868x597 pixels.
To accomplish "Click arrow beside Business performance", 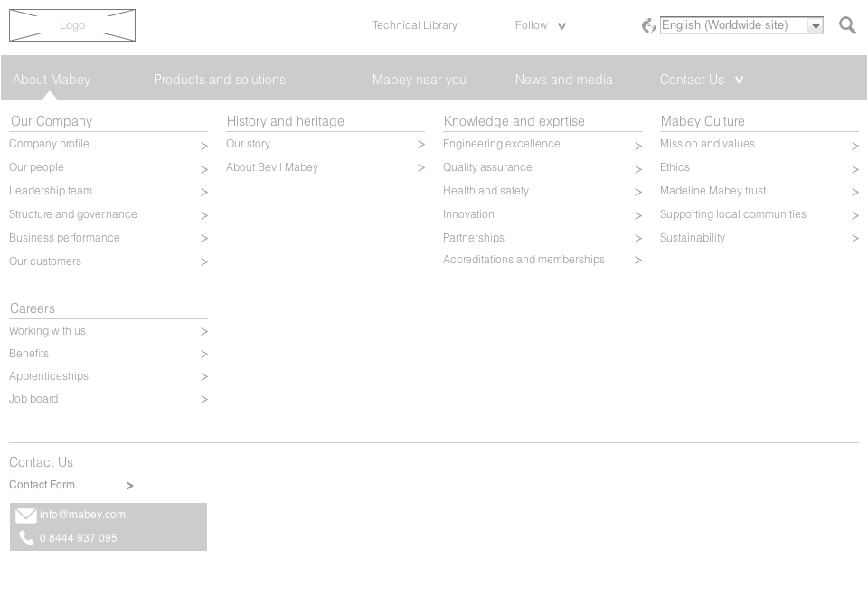I will [204, 238].
